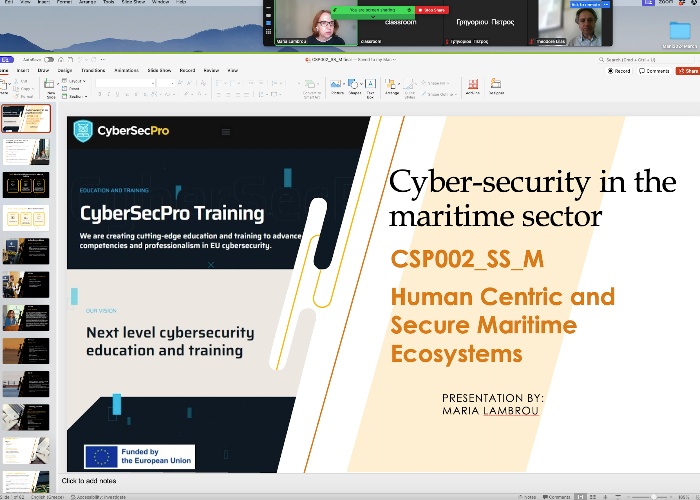Select the second slide thumbnail
700x500 pixels.
[26, 152]
